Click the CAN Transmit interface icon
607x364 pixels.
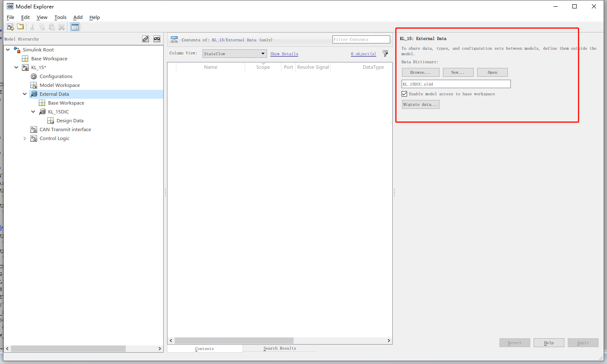click(x=34, y=129)
